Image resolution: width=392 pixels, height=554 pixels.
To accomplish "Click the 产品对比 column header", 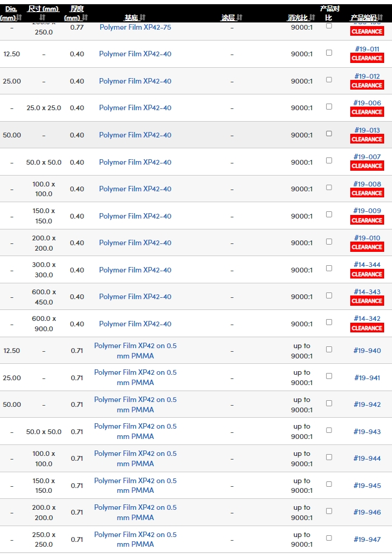I will point(330,13).
